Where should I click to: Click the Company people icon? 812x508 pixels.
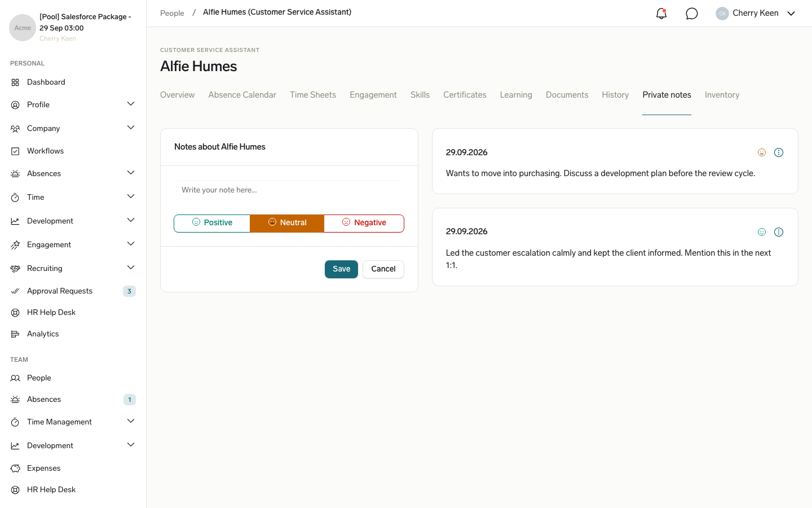tap(15, 129)
